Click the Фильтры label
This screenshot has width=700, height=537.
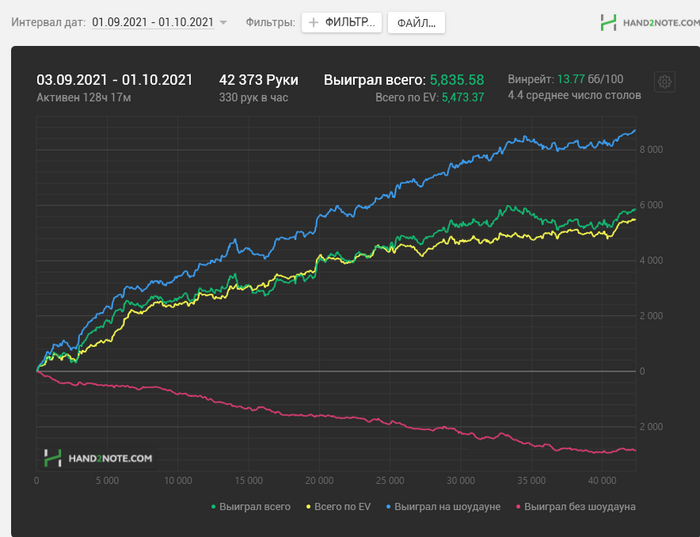[271, 22]
